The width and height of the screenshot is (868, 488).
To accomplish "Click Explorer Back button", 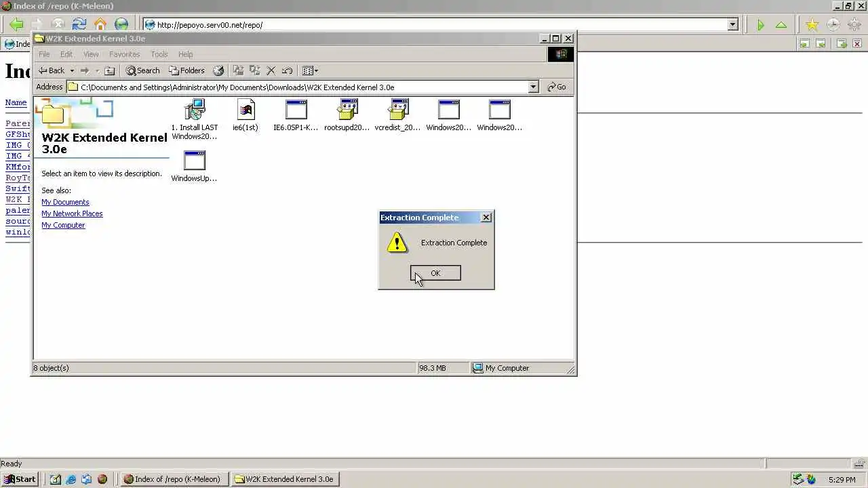I will [x=52, y=70].
